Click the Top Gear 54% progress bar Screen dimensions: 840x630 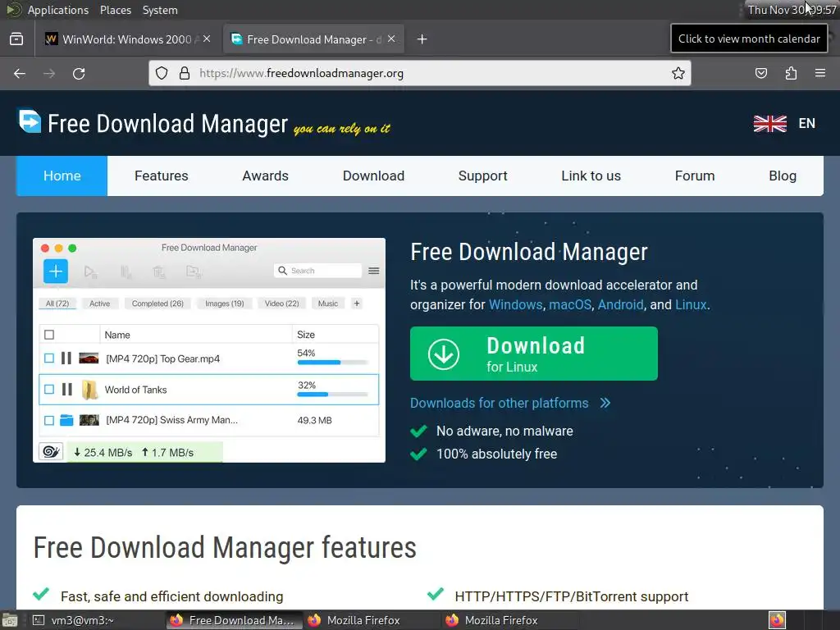333,363
